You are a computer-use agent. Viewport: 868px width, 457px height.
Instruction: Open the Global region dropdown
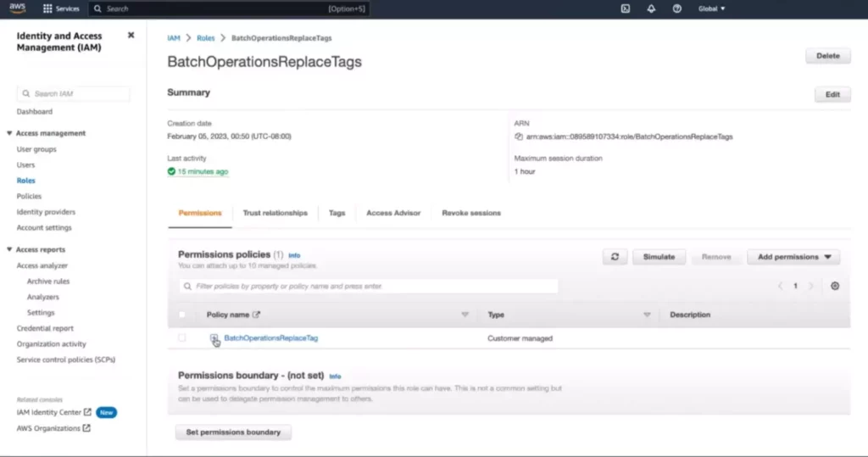pyautogui.click(x=711, y=8)
